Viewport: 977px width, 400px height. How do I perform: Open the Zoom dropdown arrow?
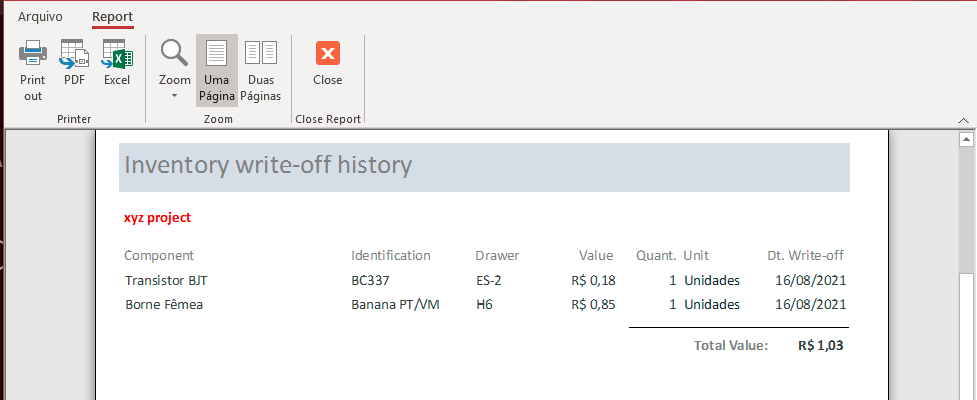[x=174, y=96]
